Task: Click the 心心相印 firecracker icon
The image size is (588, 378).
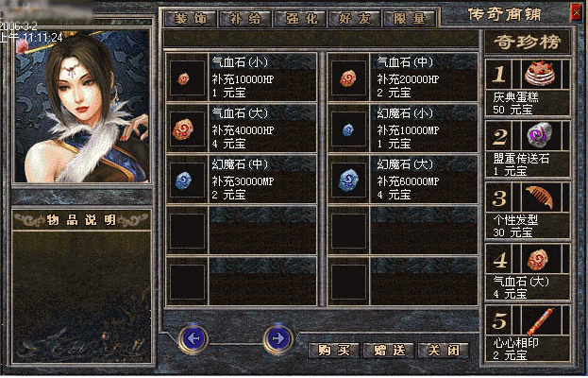Action: (x=541, y=320)
